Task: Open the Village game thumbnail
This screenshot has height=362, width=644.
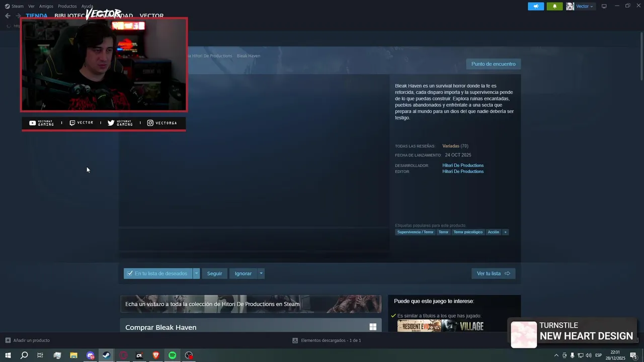Action: (x=463, y=326)
